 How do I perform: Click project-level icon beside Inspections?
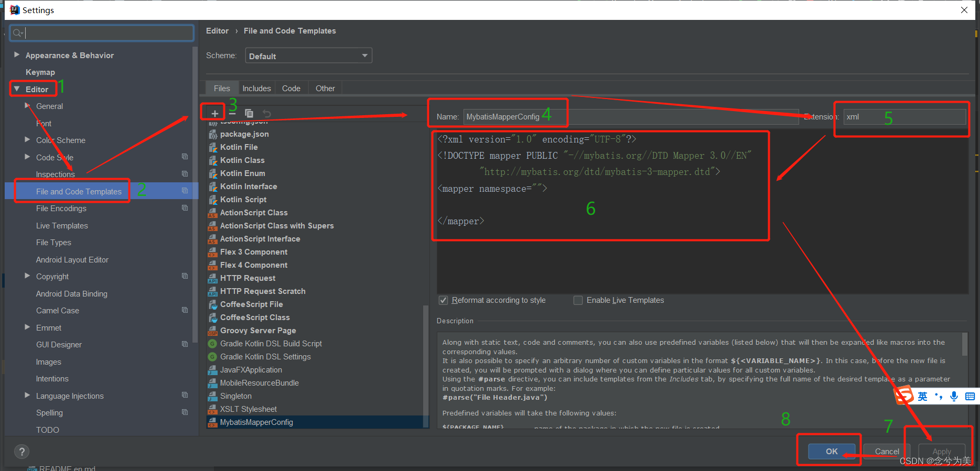pyautogui.click(x=185, y=174)
